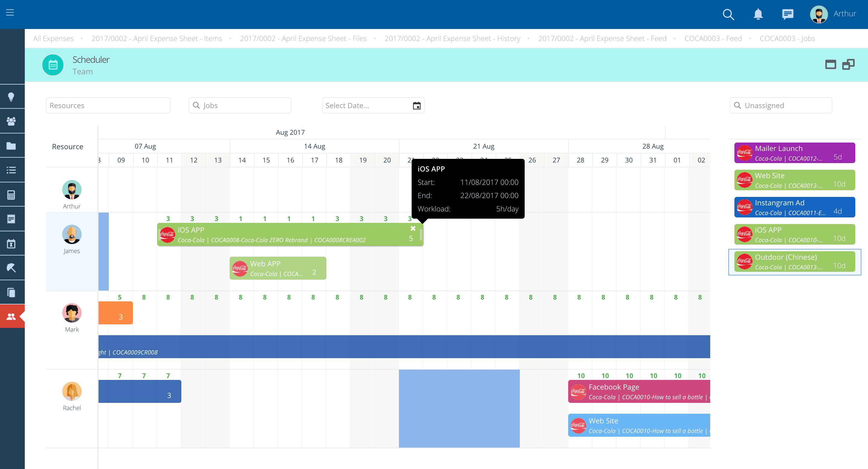Open the receipt icon in the sidebar

[x=11, y=219]
